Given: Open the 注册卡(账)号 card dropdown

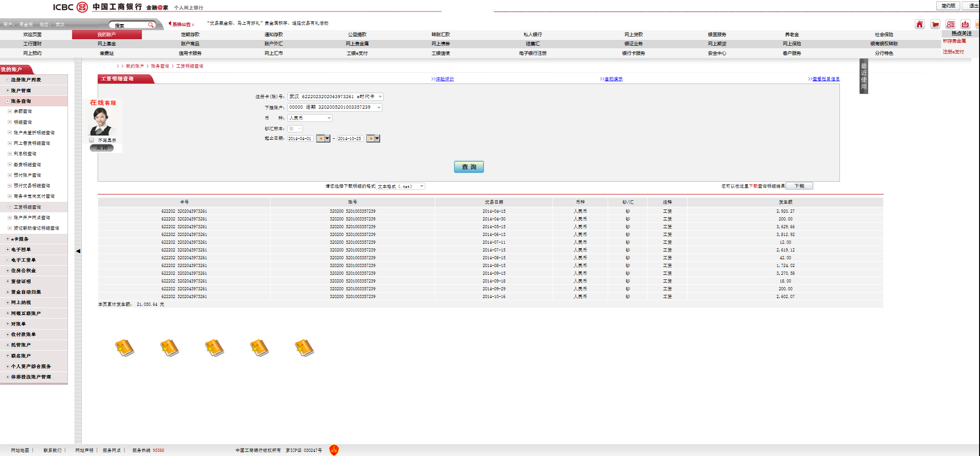Looking at the screenshot, I should [380, 97].
